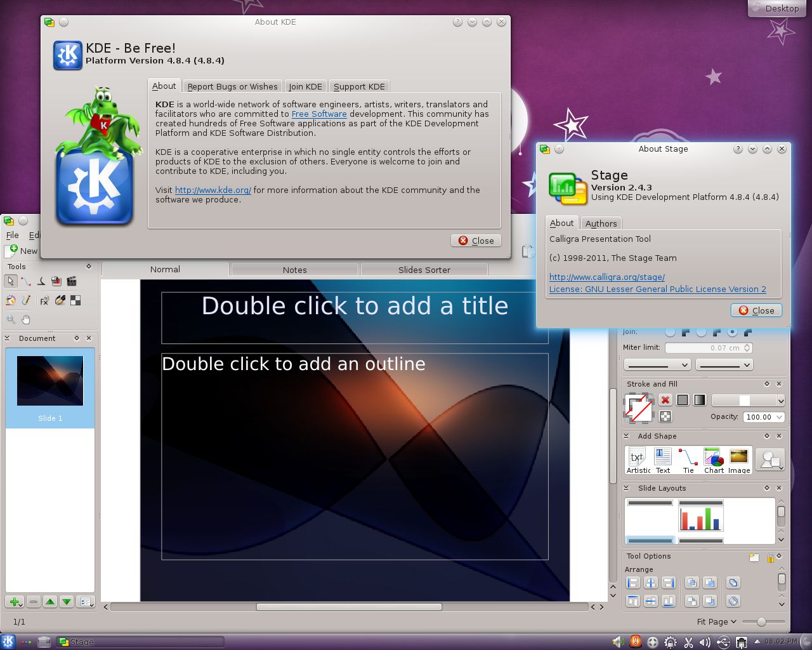The height and width of the screenshot is (650, 812).
Task: Select the fountain pen calligraphy tool
Action: coord(60,300)
